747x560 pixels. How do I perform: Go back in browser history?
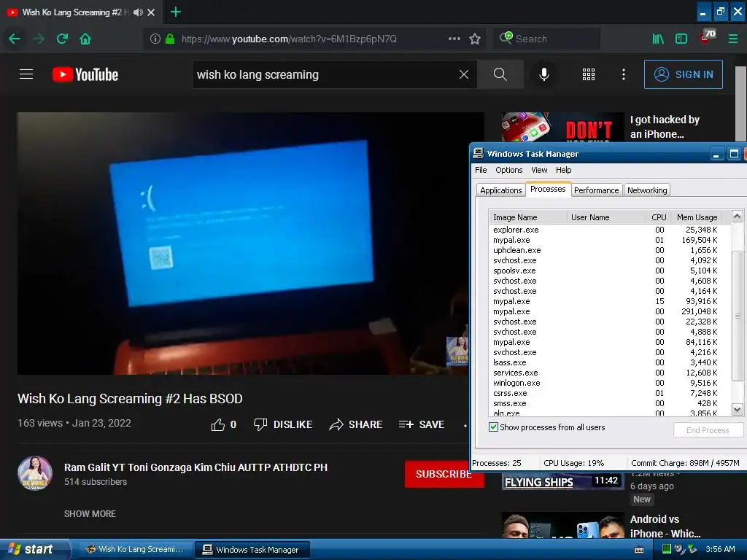15,39
